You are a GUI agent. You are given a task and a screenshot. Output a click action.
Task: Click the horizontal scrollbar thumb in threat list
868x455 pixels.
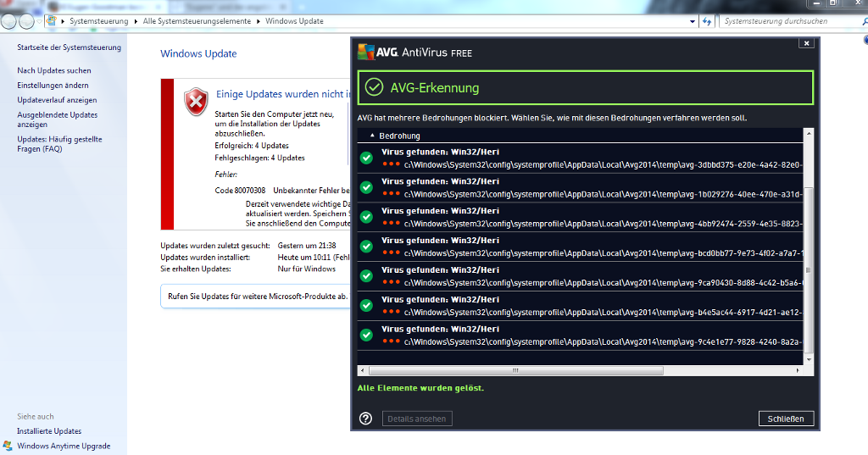click(x=515, y=370)
